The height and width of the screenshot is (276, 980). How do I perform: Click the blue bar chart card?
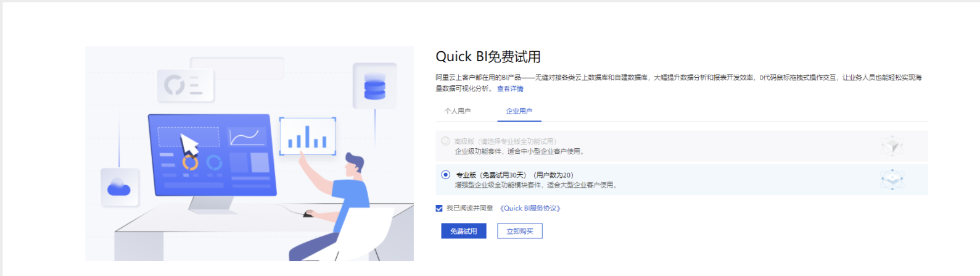pos(308,136)
